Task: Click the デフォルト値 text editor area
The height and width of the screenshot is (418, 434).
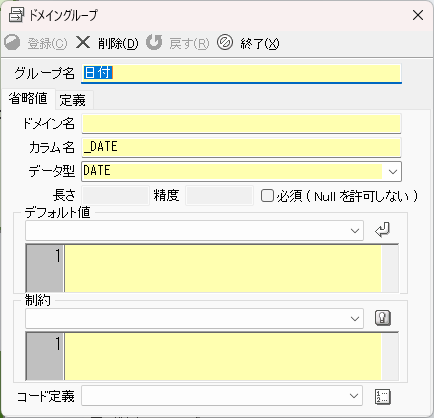Action: pos(223,269)
